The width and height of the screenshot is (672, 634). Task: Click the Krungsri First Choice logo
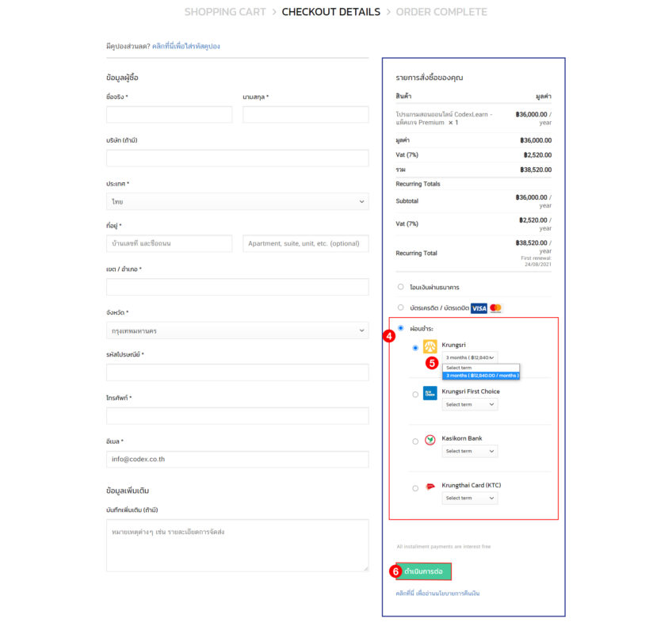click(x=430, y=393)
